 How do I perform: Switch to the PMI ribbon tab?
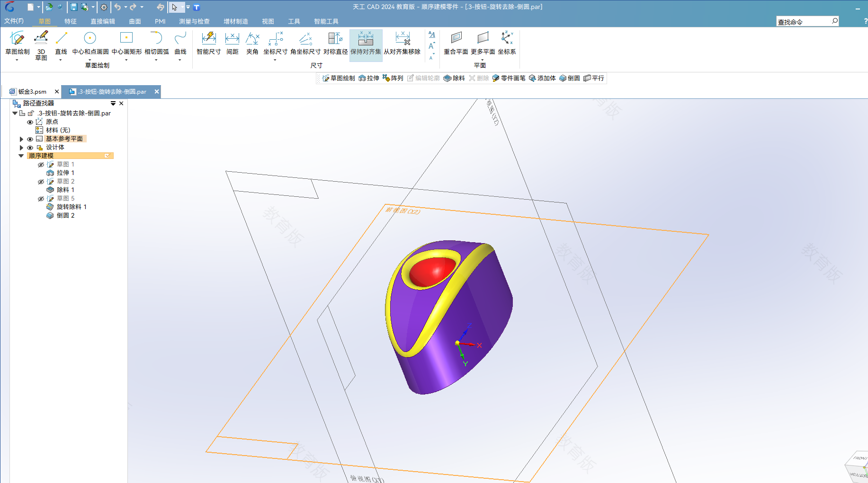(x=160, y=21)
